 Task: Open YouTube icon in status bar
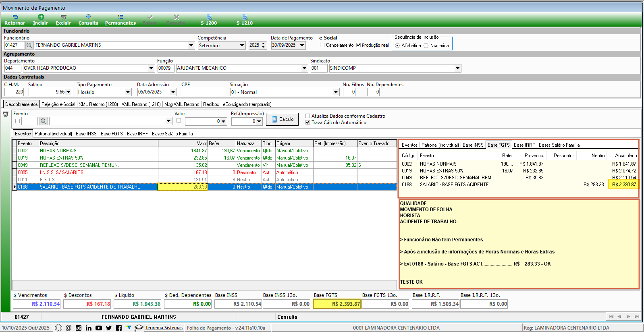99,328
